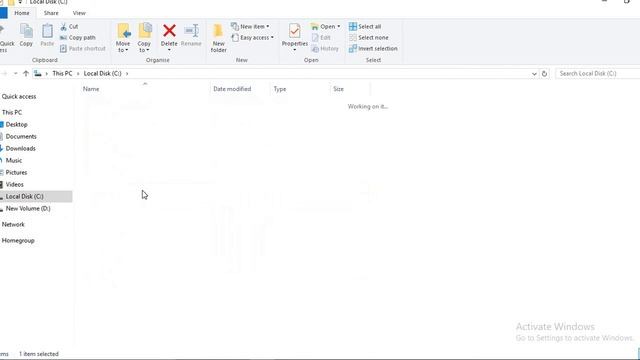The image size is (640, 360).
Task: Expand the address bar history dropdown
Action: 534,74
